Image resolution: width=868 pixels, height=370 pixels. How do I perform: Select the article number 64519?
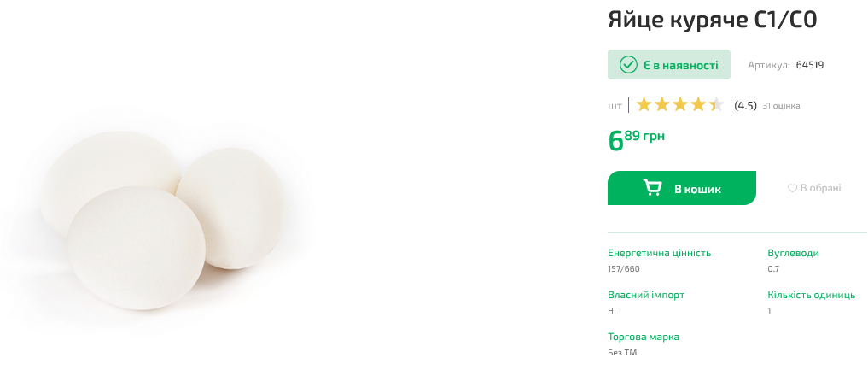click(809, 65)
